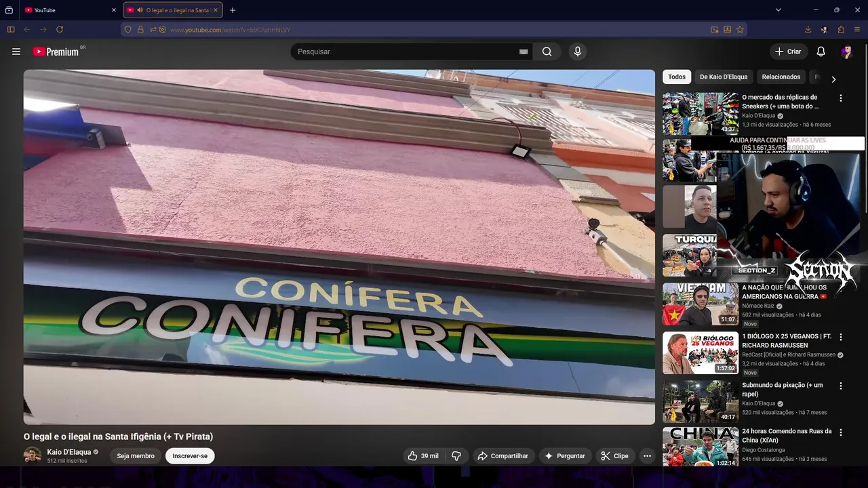Click the main video player
Viewport: 868px width, 488px height.
point(339,247)
